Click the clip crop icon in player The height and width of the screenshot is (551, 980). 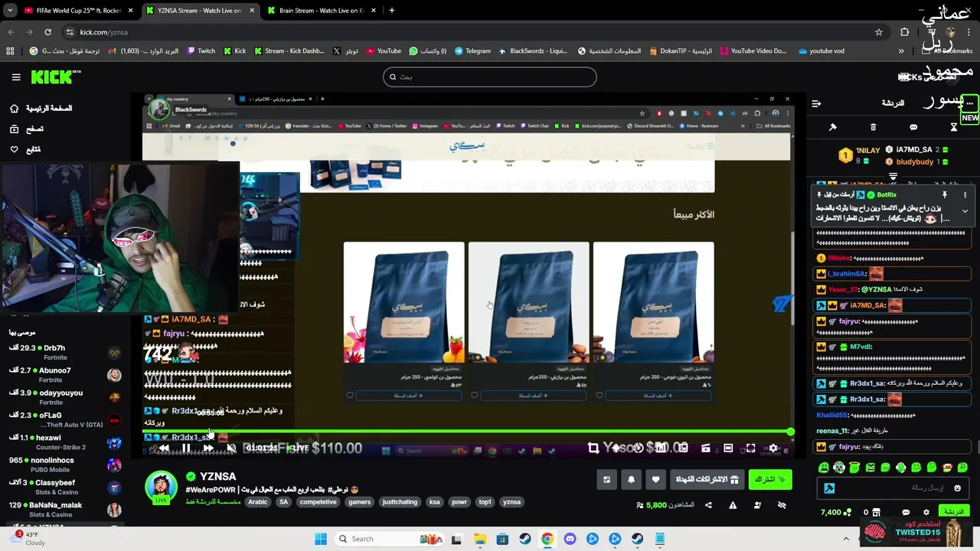click(593, 448)
